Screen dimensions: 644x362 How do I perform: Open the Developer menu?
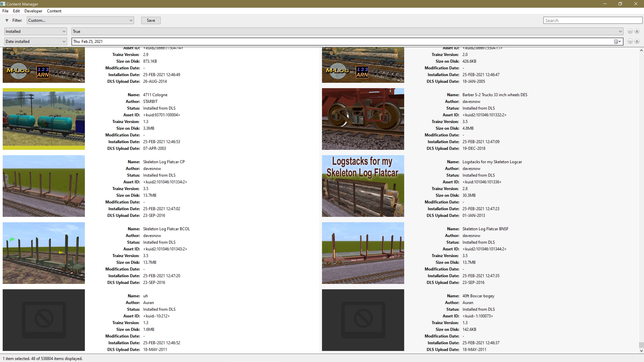click(33, 11)
